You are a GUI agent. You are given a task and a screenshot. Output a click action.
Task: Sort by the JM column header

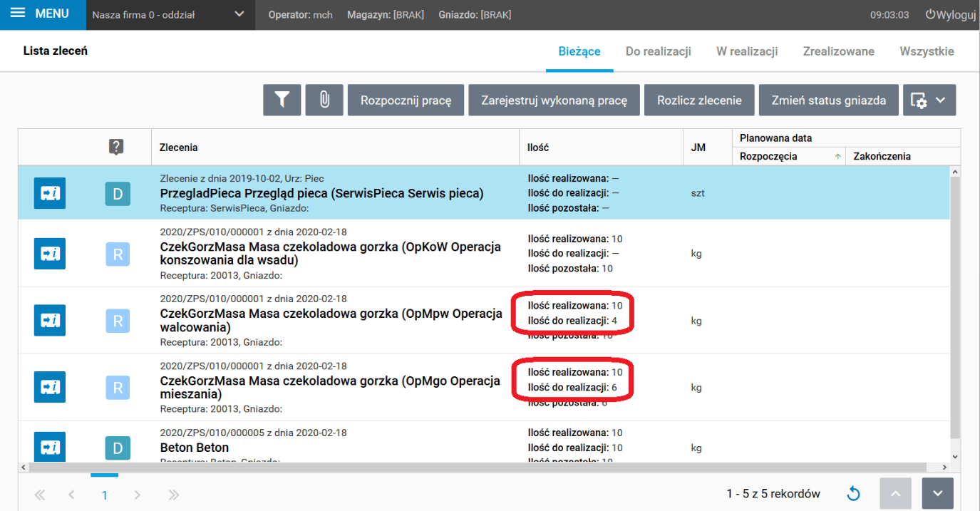707,148
